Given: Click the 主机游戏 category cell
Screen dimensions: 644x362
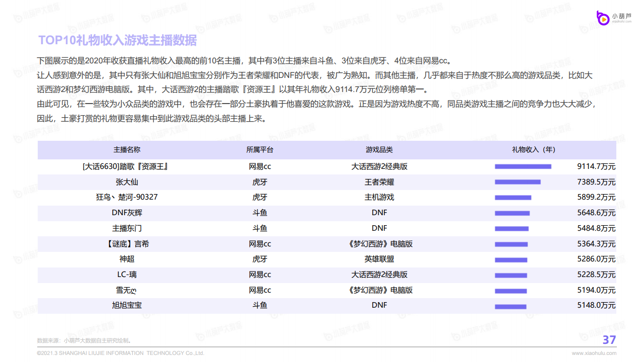Looking at the screenshot, I should click(379, 197).
